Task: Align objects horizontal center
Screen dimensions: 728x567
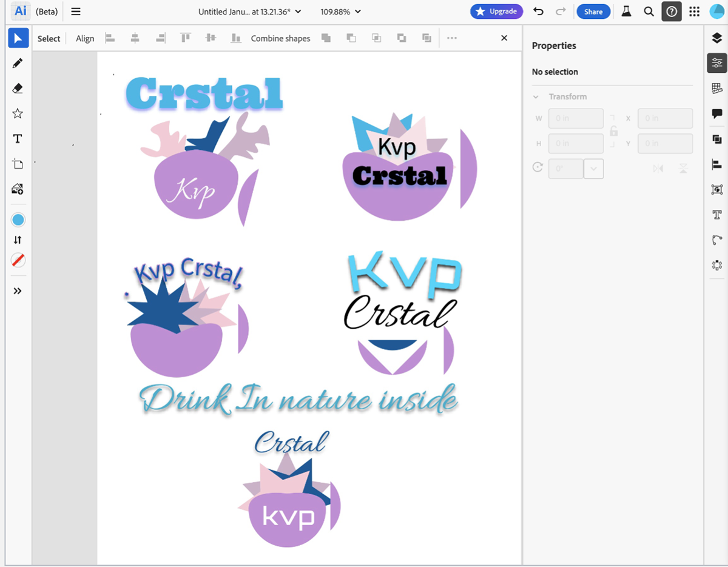Action: (135, 38)
